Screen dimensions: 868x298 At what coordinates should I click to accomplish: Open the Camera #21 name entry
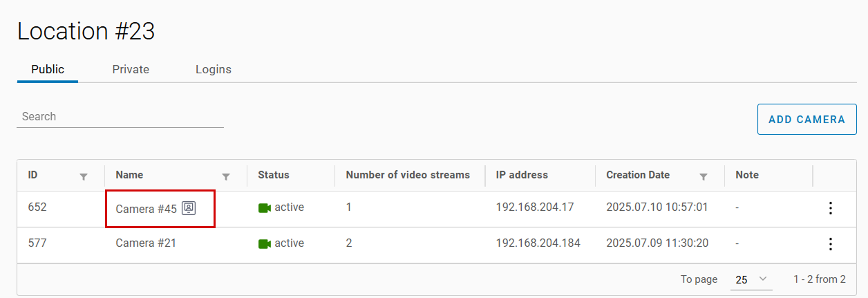click(x=146, y=244)
